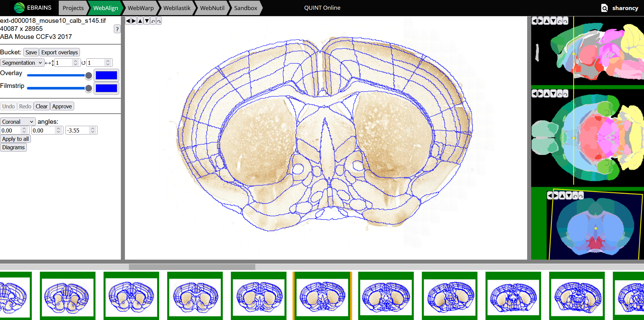Select the WebAlign tab

coord(106,8)
